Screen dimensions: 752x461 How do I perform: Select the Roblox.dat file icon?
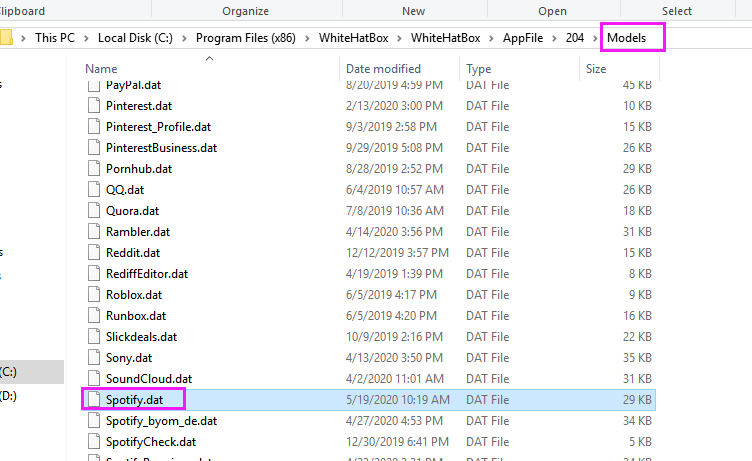[93, 295]
